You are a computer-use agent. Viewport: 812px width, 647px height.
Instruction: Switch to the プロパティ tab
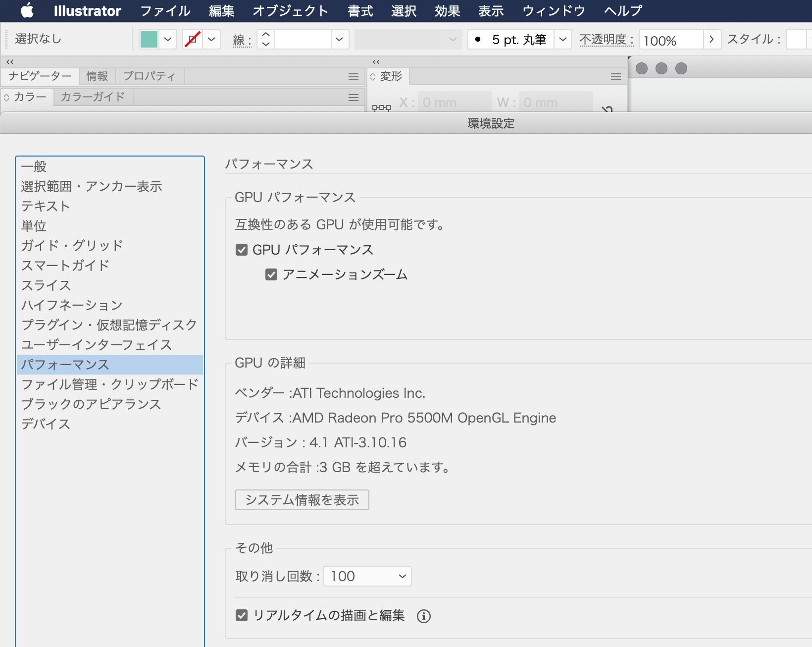pos(150,76)
